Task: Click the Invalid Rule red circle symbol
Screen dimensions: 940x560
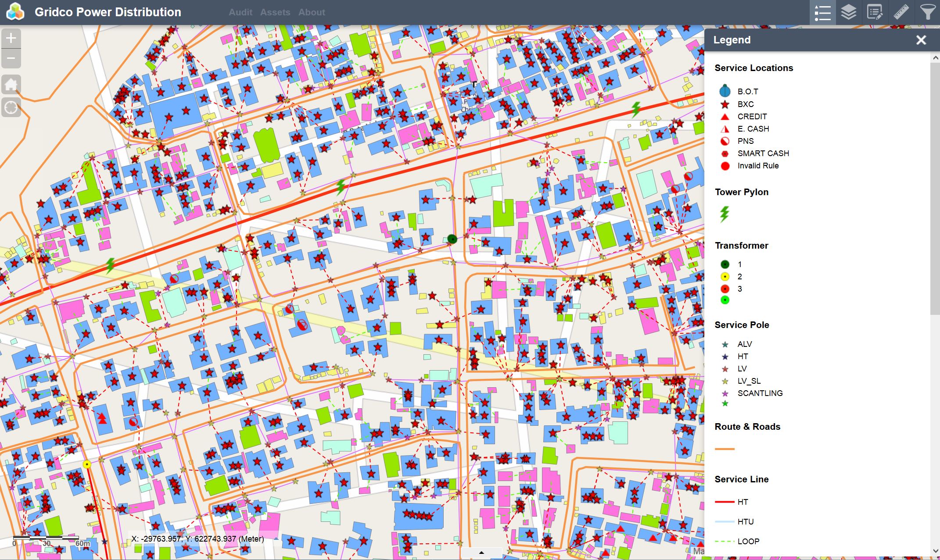Action: tap(725, 166)
